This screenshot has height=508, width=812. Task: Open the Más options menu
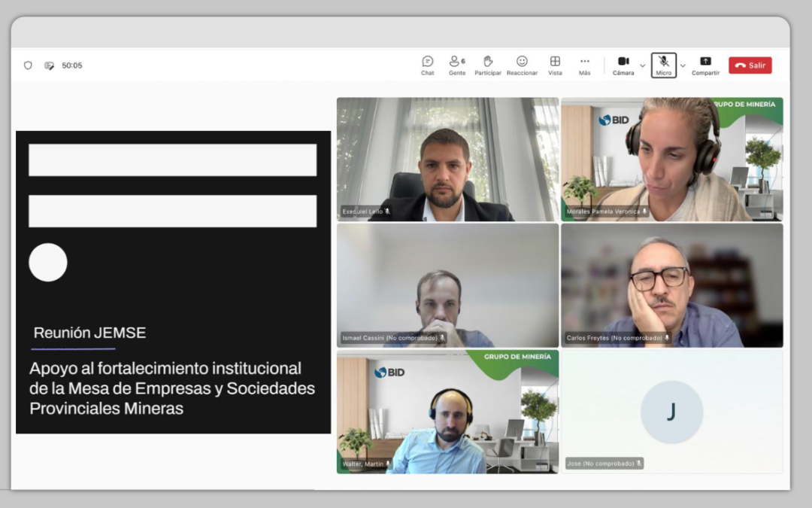584,65
